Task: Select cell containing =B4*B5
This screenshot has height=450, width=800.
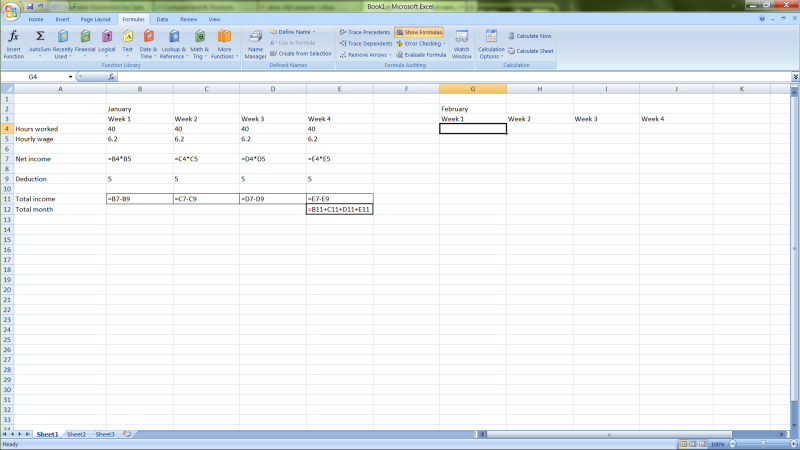Action: [140, 159]
